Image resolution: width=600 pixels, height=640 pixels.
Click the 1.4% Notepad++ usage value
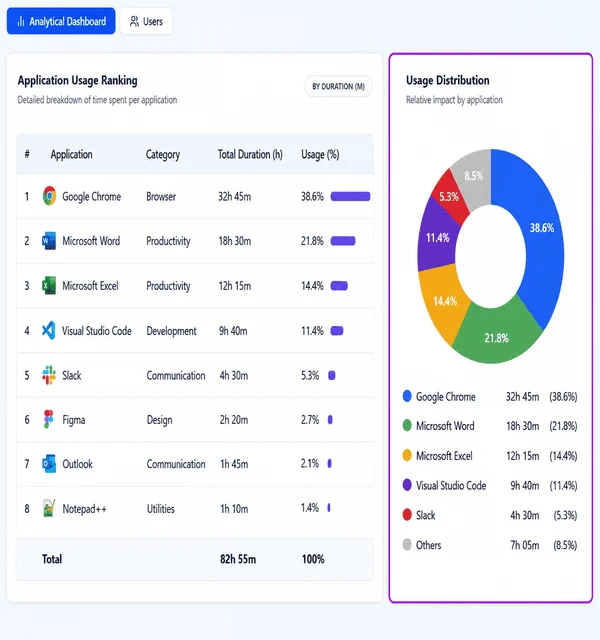pos(310,508)
